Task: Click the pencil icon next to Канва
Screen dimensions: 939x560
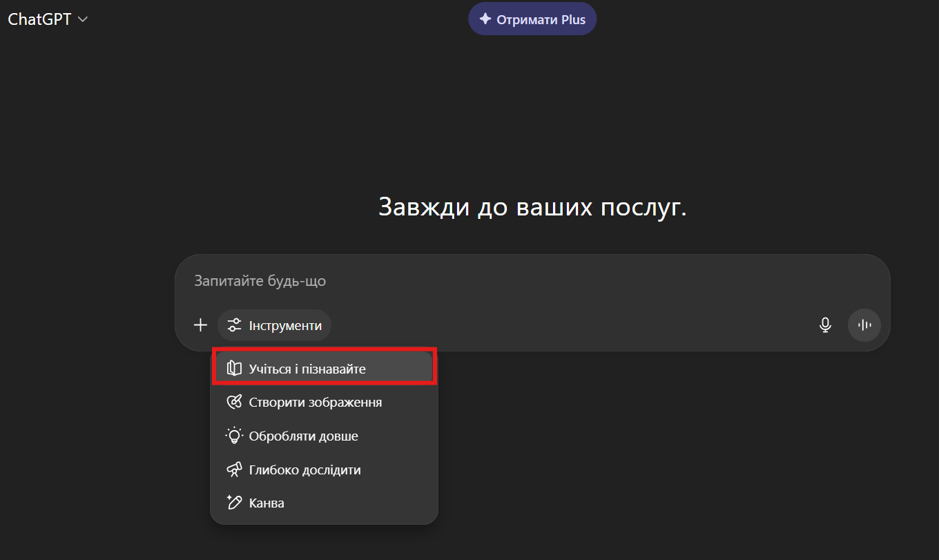Action: [235, 503]
